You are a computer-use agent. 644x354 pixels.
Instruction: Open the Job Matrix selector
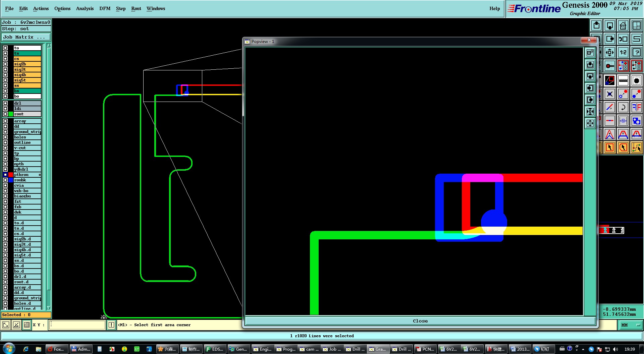click(x=26, y=37)
